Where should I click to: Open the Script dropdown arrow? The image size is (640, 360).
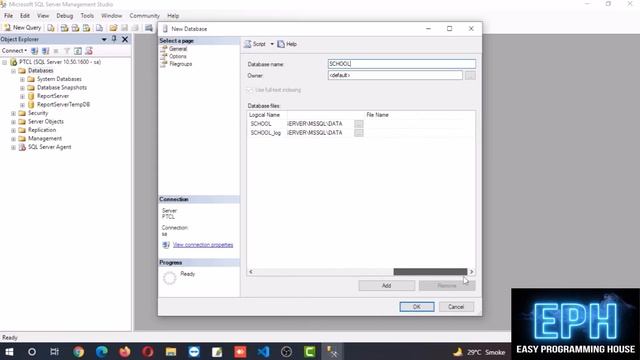point(272,44)
